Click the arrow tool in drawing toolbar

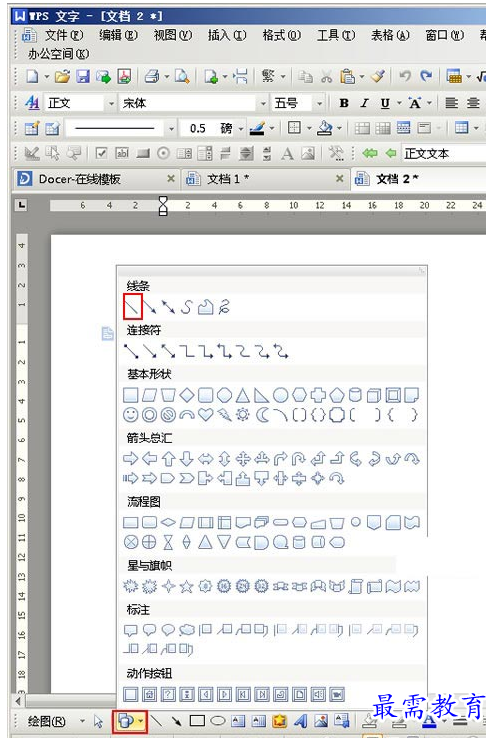[x=176, y=721]
